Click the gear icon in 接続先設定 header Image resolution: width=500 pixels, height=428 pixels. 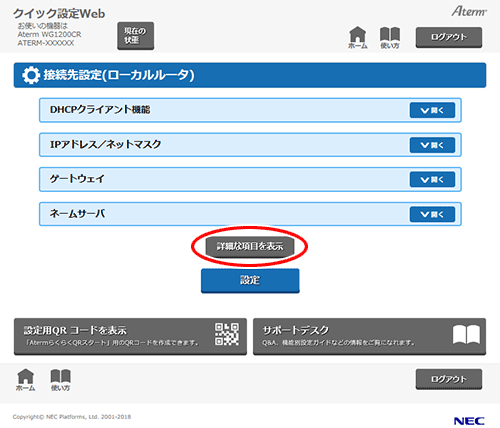click(31, 75)
